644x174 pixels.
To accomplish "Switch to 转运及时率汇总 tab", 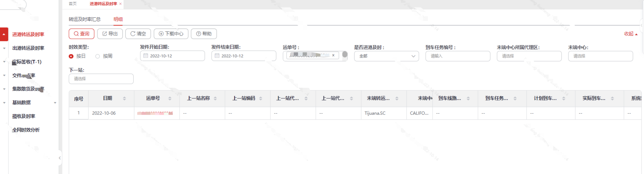I will click(84, 19).
